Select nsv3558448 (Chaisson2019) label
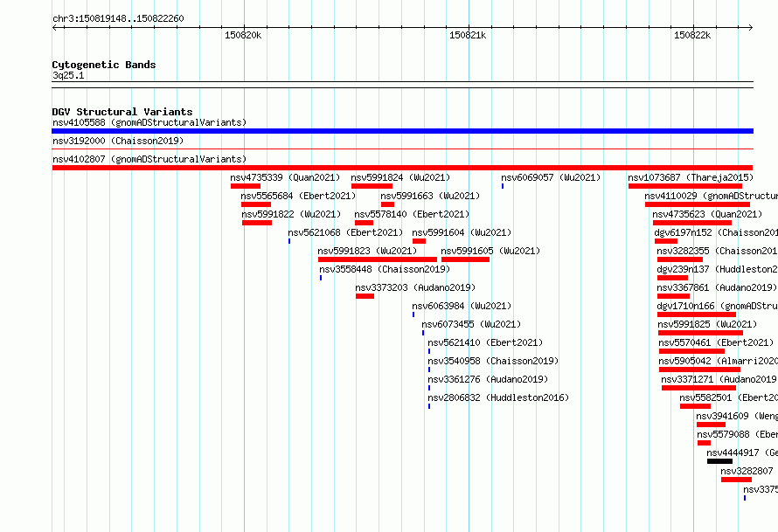 [x=385, y=269]
